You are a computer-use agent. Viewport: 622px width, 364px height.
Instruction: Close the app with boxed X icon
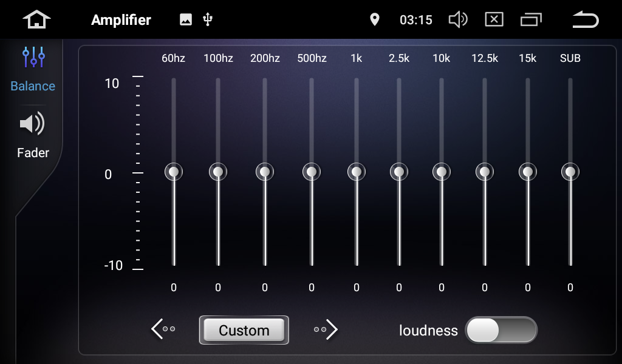[x=494, y=19]
